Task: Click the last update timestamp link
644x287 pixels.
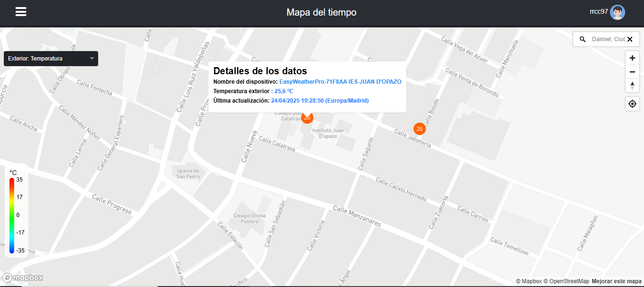Action: click(320, 100)
